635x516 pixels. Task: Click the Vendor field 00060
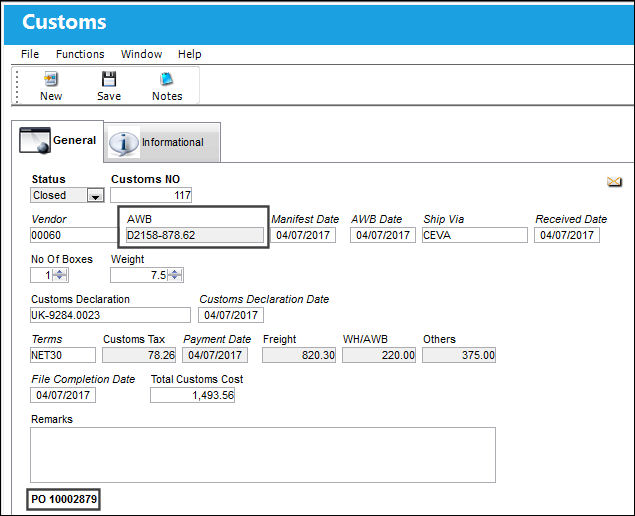point(74,235)
